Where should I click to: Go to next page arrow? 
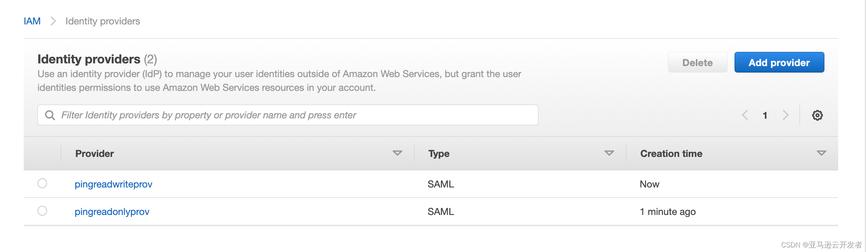pyautogui.click(x=785, y=115)
